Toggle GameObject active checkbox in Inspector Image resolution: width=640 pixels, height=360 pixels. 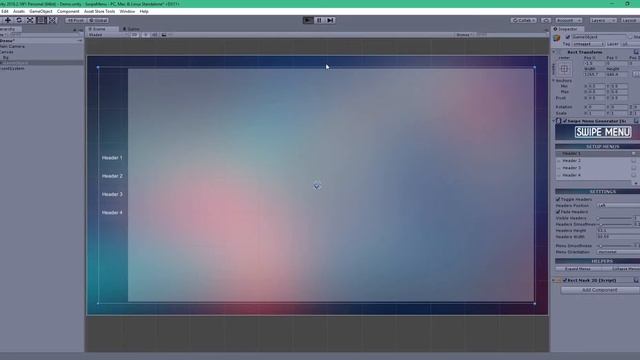point(567,37)
